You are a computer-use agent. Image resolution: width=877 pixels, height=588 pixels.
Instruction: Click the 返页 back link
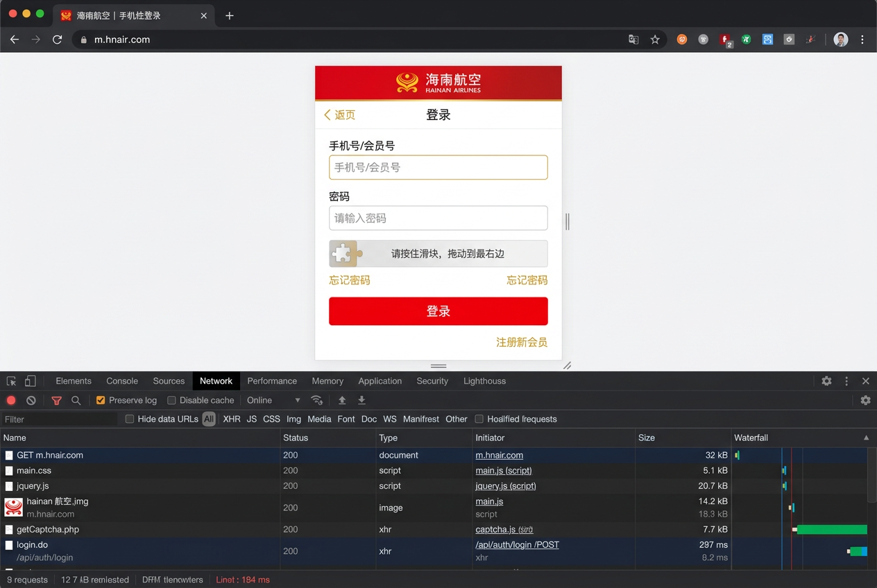[340, 115]
